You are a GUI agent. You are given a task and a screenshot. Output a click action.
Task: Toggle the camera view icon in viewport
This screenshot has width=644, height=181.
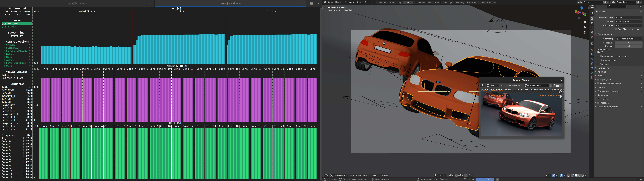click(x=585, y=32)
